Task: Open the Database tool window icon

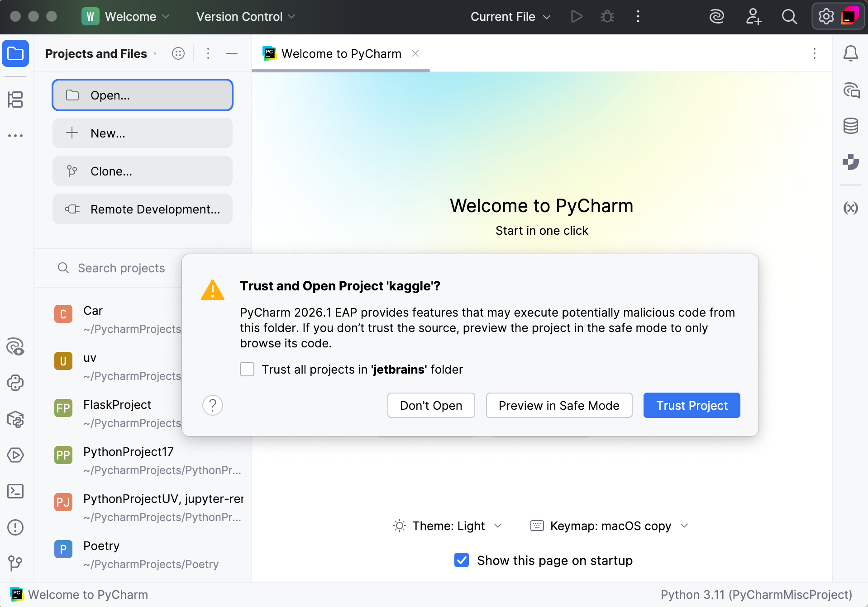Action: (850, 126)
